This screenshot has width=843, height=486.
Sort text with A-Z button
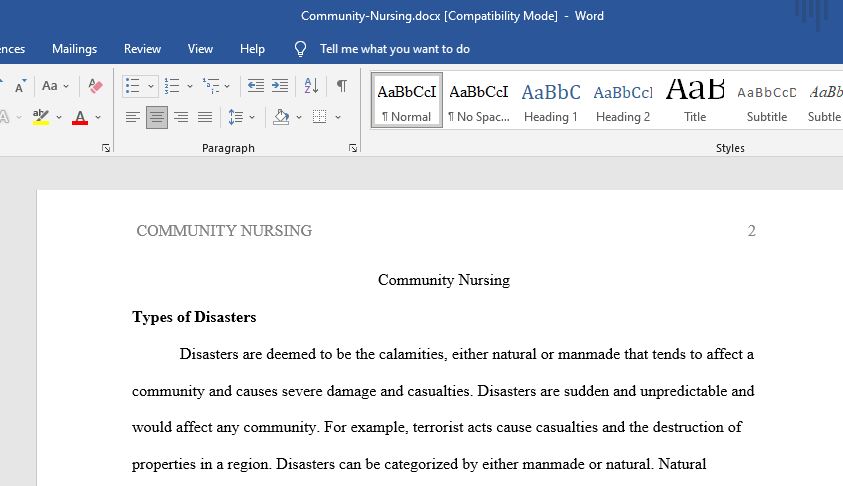[x=311, y=86]
